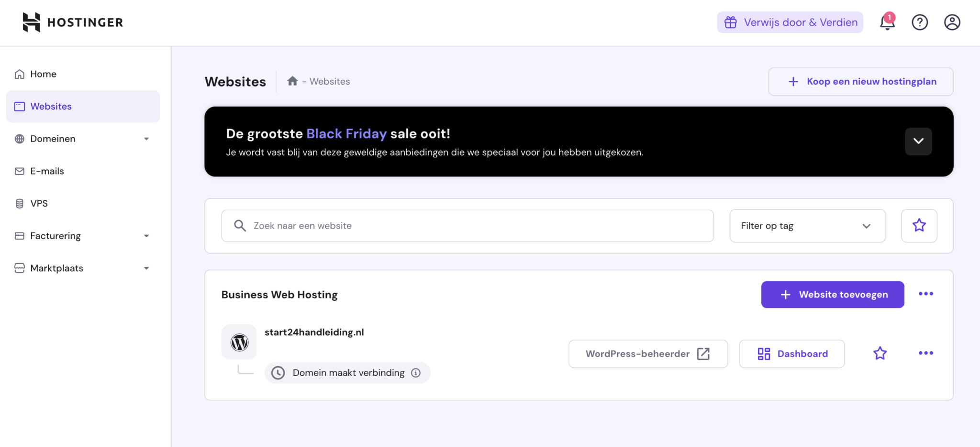Click the Website toevoegen button
980x447 pixels.
pyautogui.click(x=832, y=294)
